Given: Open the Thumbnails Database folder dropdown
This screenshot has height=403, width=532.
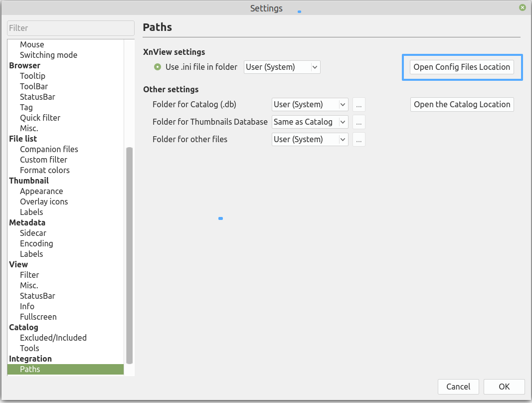Looking at the screenshot, I should point(310,122).
